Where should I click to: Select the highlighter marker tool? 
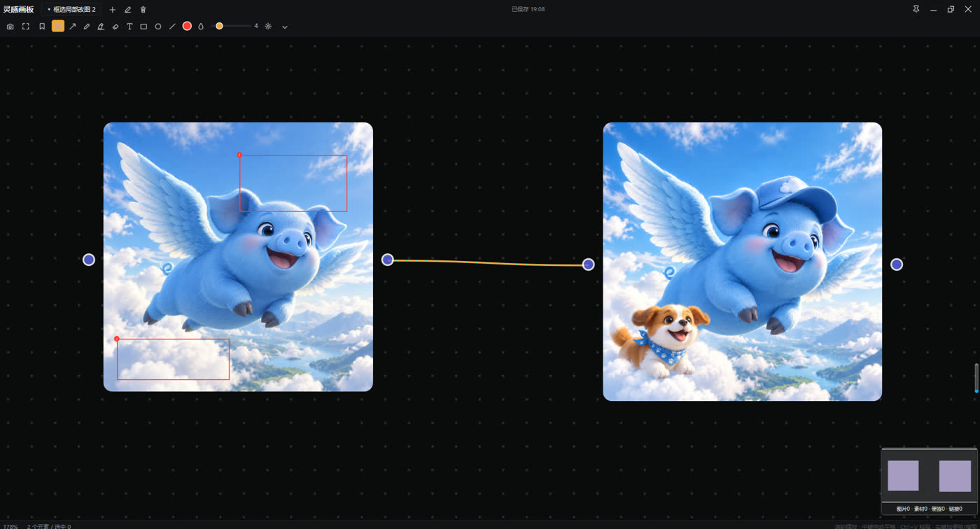pyautogui.click(x=101, y=27)
